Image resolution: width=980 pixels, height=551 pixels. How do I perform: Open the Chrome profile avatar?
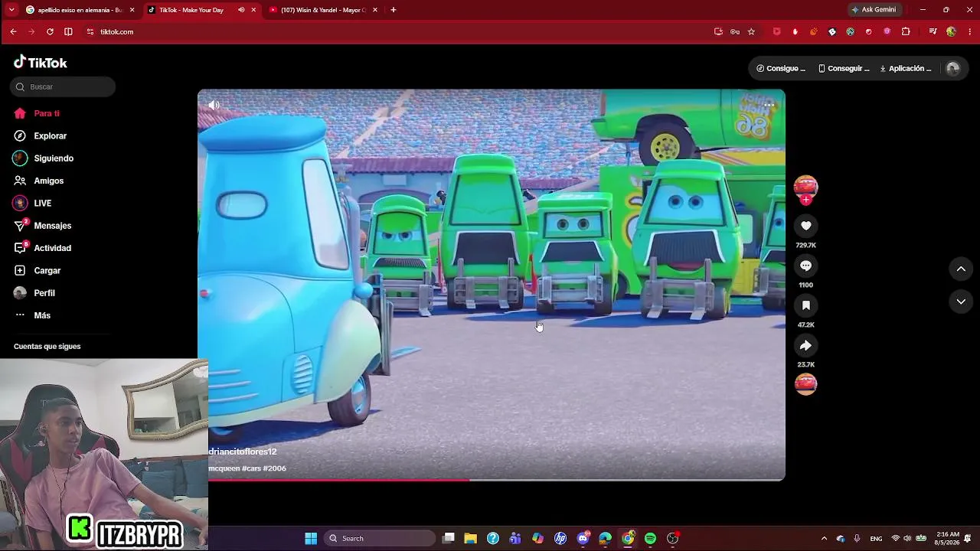click(x=951, y=31)
